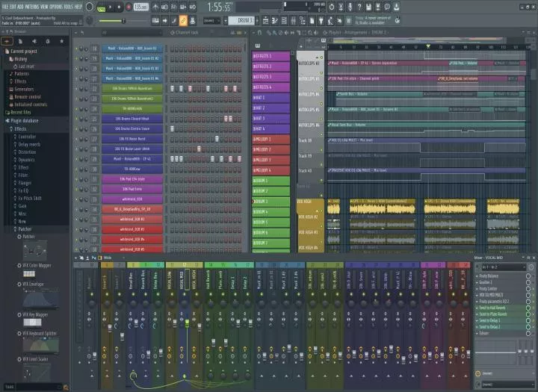Screen dimensions: 538x392
Task: Open the VIEW menu
Action: pos(45,7)
